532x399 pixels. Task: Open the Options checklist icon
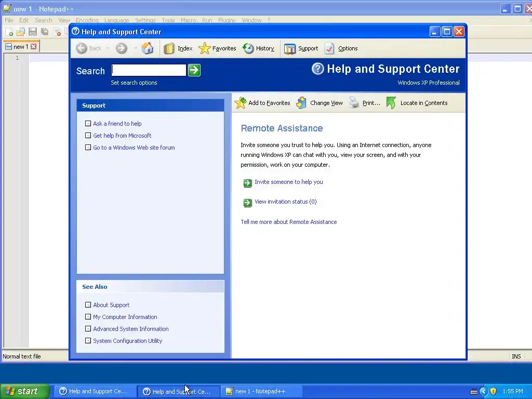tap(329, 48)
